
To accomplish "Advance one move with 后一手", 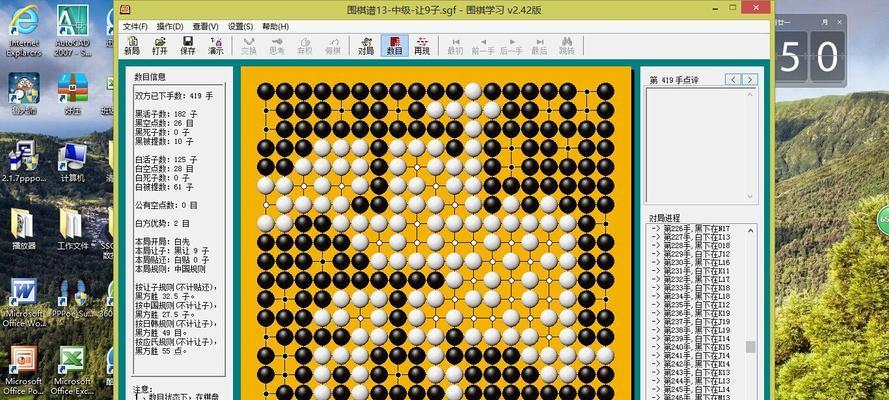I will tap(511, 45).
